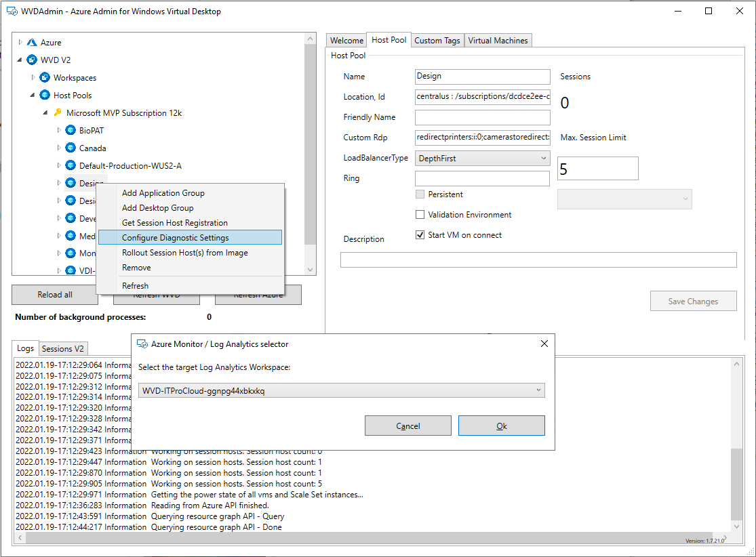The width and height of the screenshot is (756, 557).
Task: Click the Max. Session Limit field
Action: point(598,169)
